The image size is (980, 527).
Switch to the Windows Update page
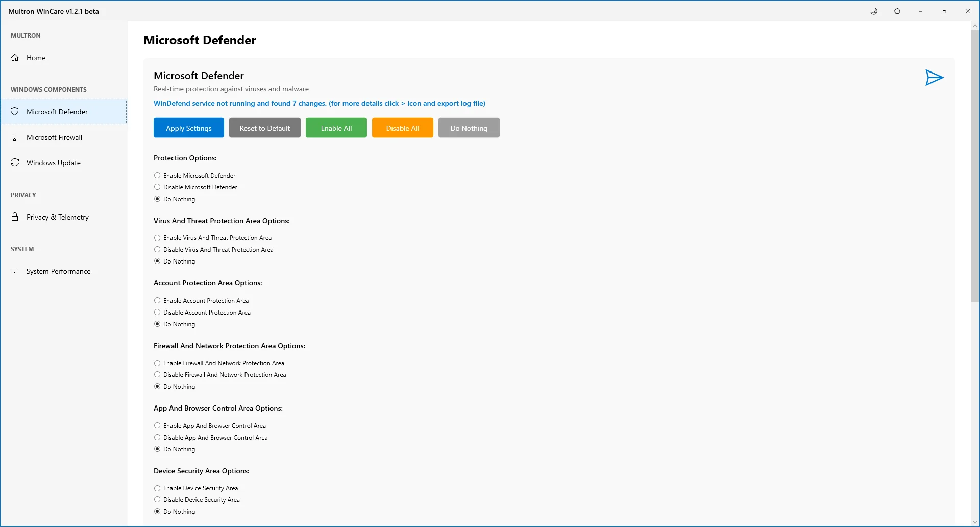pos(64,163)
